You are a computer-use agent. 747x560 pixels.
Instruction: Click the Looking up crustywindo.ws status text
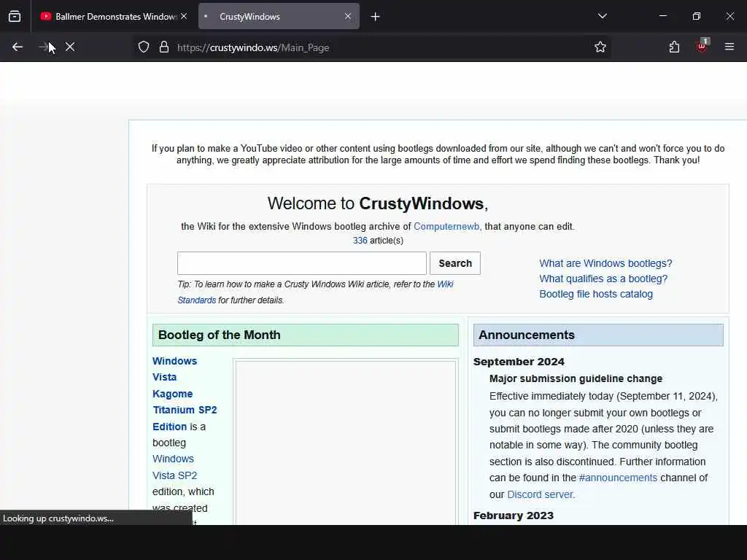pyautogui.click(x=58, y=518)
